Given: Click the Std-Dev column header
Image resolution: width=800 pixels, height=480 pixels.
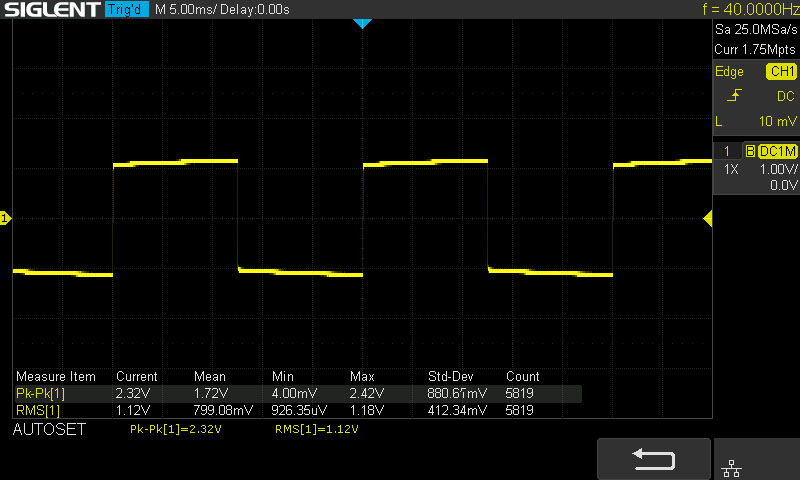Looking at the screenshot, I should click(451, 376).
